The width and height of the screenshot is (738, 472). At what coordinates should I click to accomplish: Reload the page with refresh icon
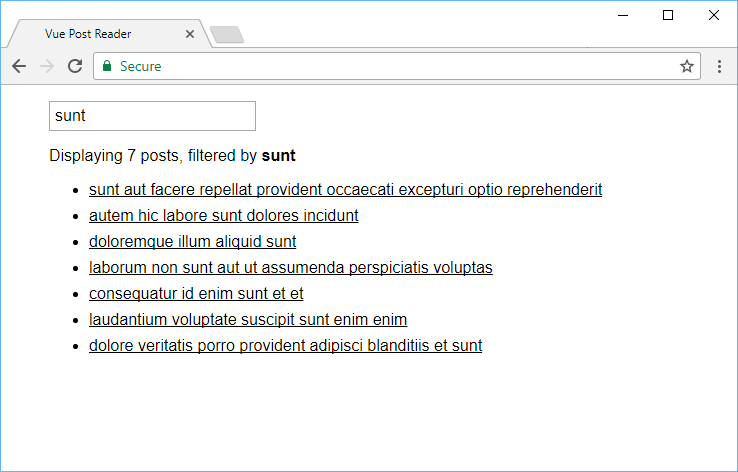[75, 66]
